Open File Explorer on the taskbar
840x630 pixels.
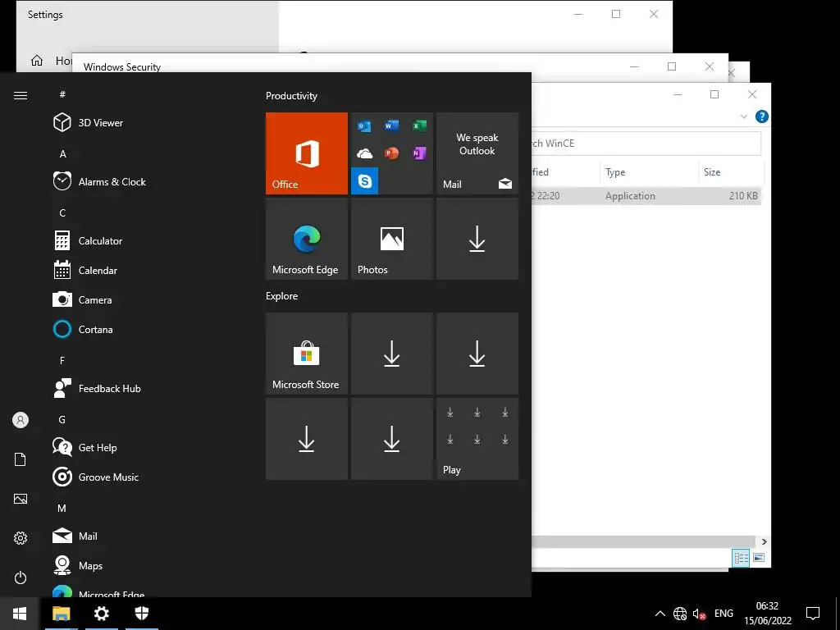61,614
